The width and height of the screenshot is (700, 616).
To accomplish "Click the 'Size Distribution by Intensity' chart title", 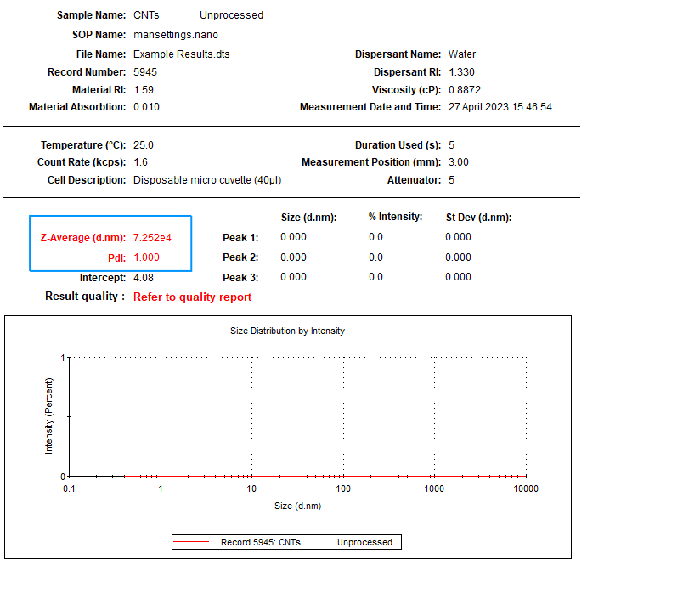I will (287, 331).
